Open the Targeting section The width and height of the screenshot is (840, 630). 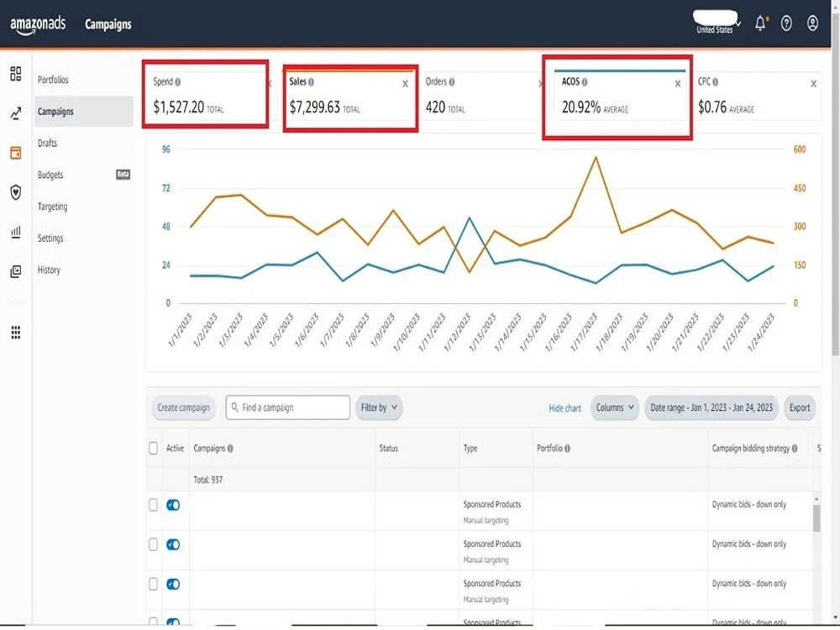click(52, 207)
